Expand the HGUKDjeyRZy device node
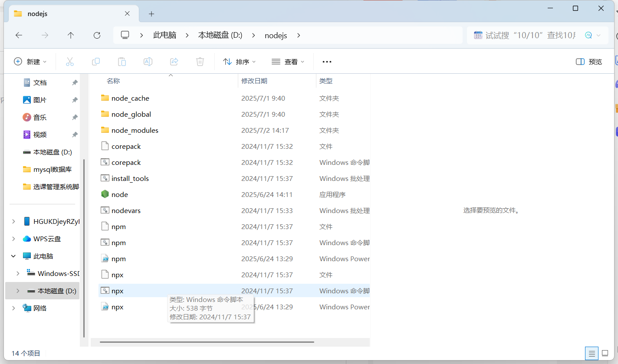 tap(13, 221)
